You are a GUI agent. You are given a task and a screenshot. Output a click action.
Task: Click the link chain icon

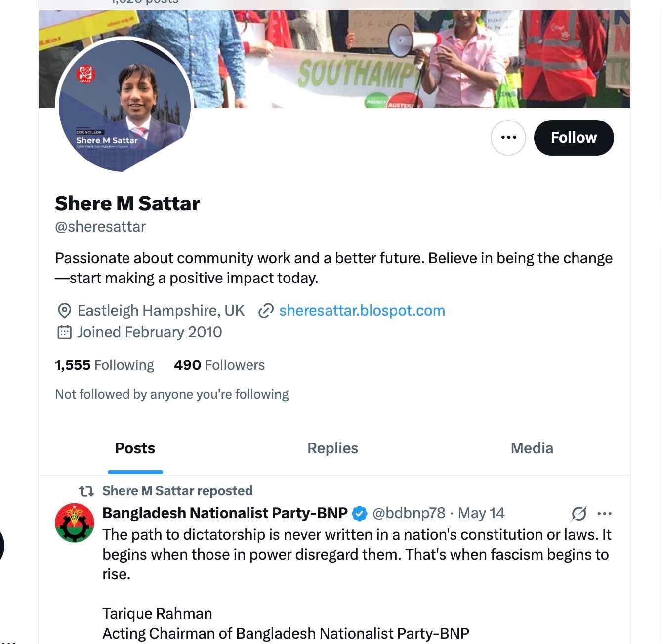pyautogui.click(x=266, y=311)
